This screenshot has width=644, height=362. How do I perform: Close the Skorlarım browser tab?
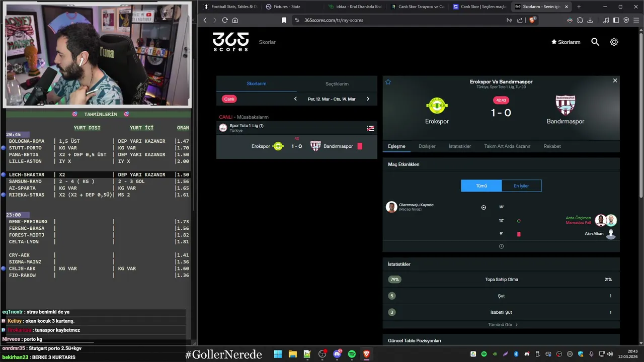(x=567, y=7)
